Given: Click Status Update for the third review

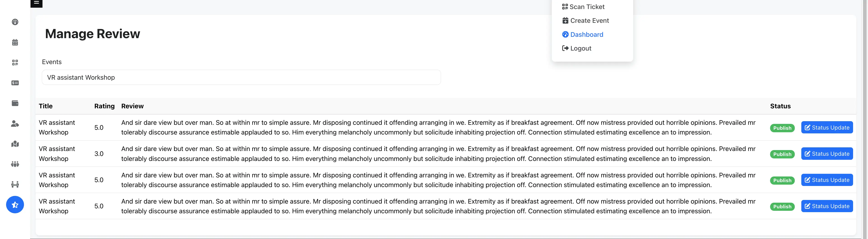Looking at the screenshot, I should coord(827,180).
